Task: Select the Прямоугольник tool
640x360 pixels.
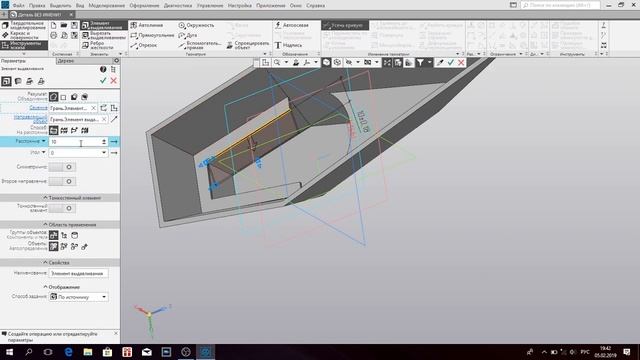Action: [x=152, y=36]
